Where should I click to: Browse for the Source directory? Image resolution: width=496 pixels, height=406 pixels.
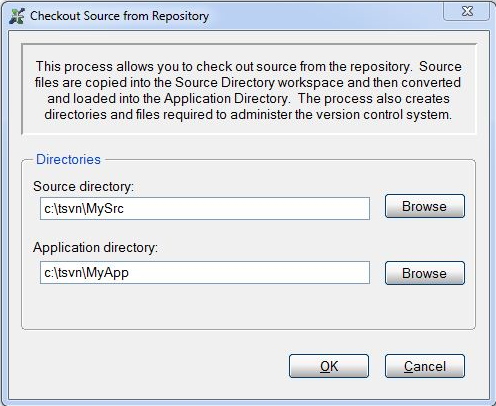(425, 206)
